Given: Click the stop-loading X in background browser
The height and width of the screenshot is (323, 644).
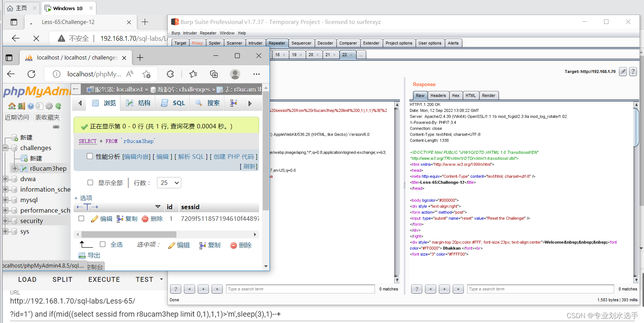Looking at the screenshot, I should click(36, 38).
